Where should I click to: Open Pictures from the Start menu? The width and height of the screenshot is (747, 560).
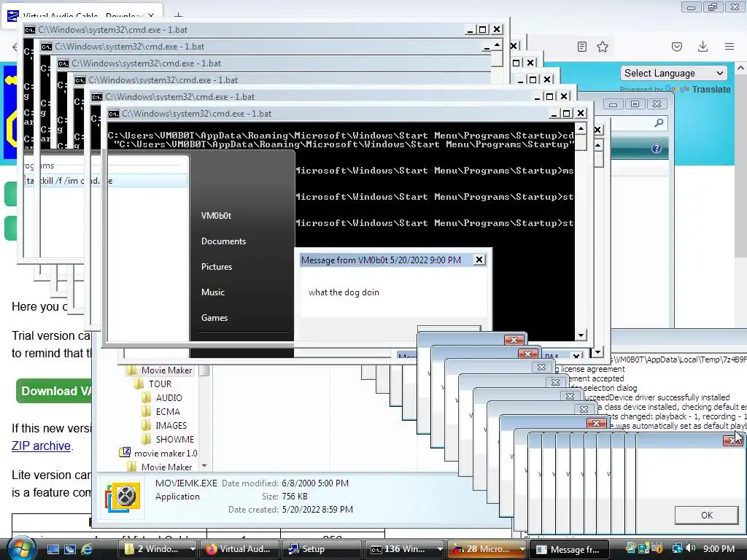point(216,267)
